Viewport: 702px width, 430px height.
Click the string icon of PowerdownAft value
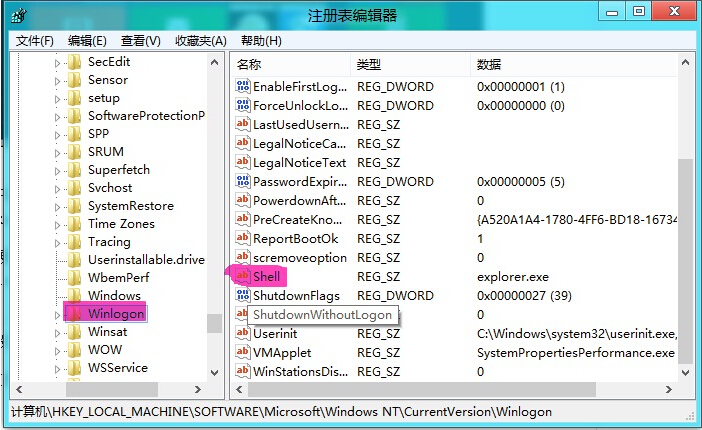[242, 200]
